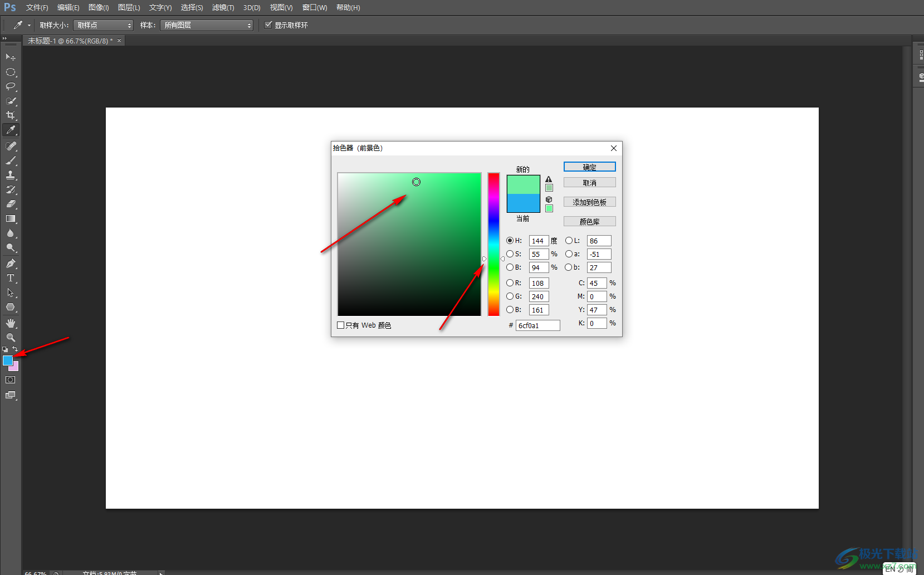Select the Healing Brush tool
924x575 pixels.
(x=11, y=146)
